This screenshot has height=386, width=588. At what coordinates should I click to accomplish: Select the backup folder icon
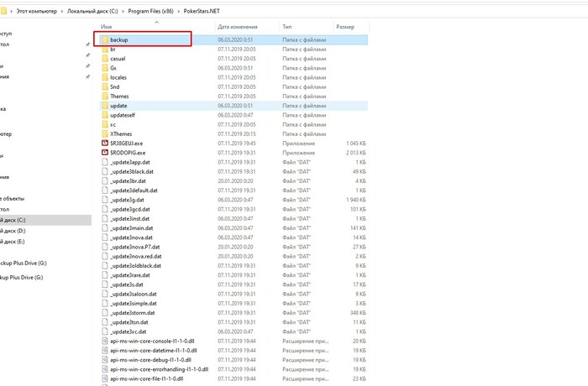[105, 39]
